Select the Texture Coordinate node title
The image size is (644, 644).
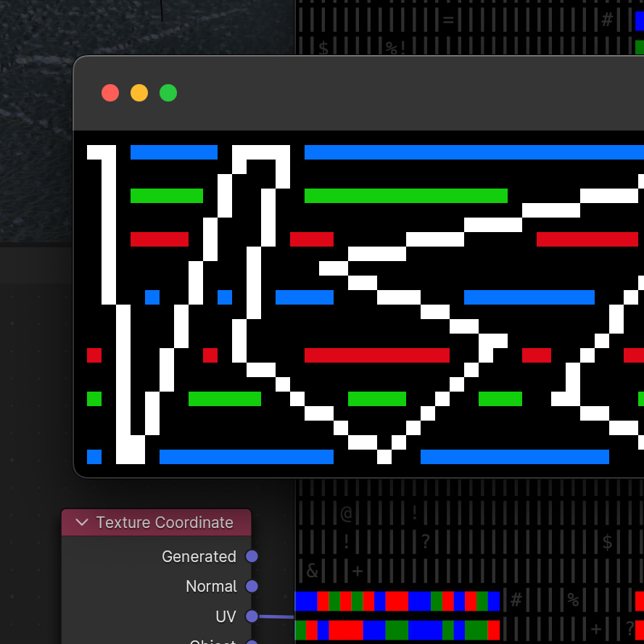click(x=165, y=522)
